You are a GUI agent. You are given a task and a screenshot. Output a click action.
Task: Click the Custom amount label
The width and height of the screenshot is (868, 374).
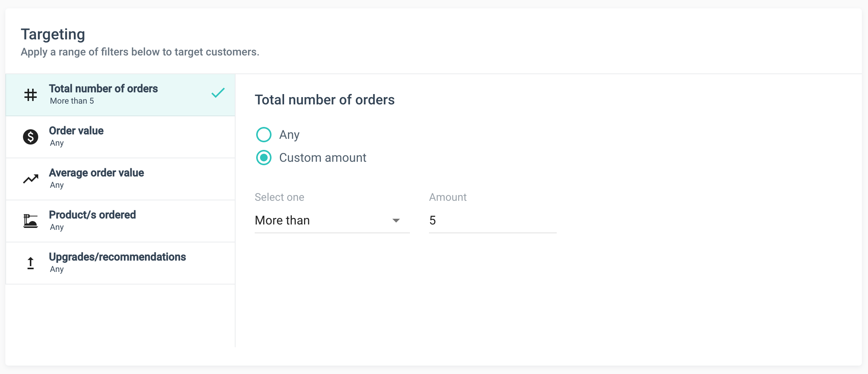323,158
